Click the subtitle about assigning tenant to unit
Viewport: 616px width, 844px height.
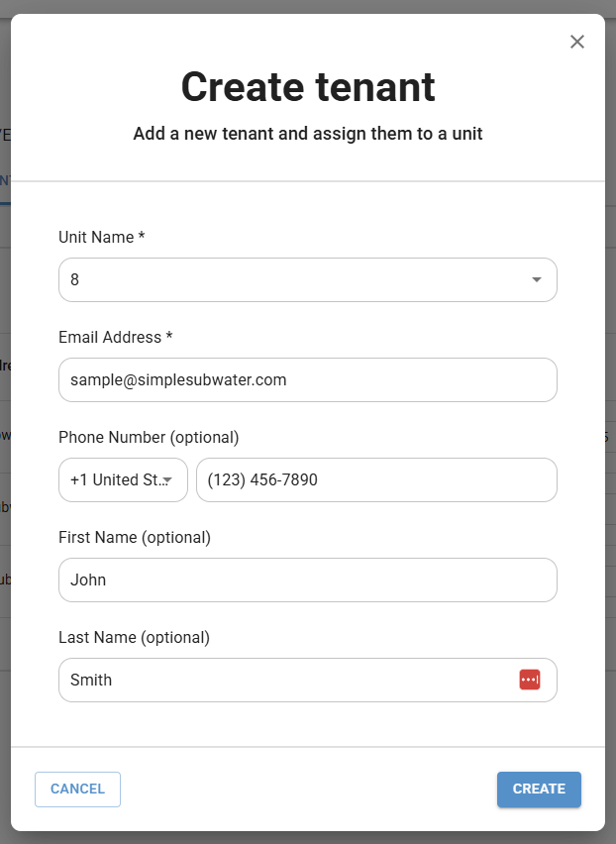[308, 134]
